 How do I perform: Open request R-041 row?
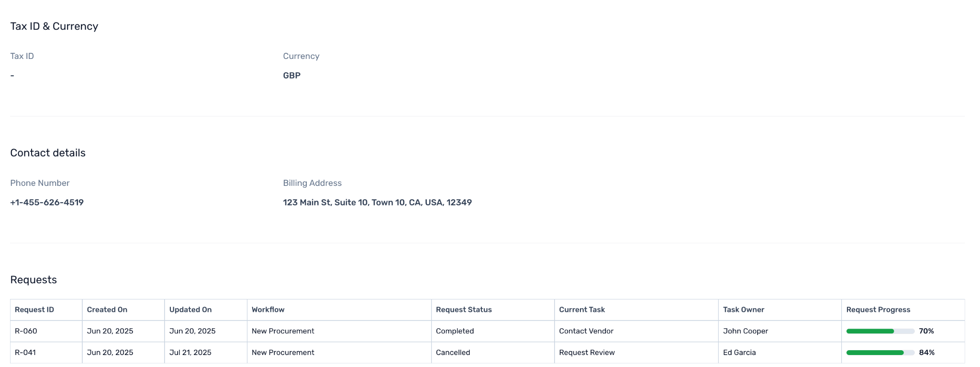point(487,353)
